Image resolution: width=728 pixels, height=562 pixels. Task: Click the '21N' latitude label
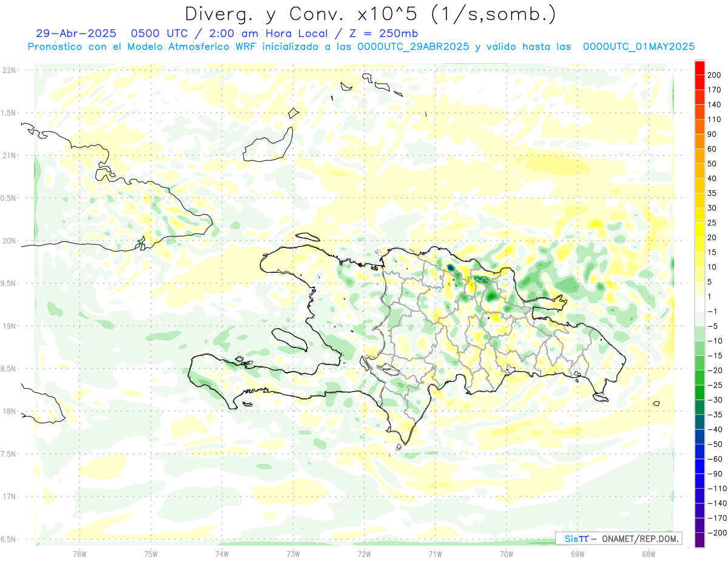click(8, 155)
